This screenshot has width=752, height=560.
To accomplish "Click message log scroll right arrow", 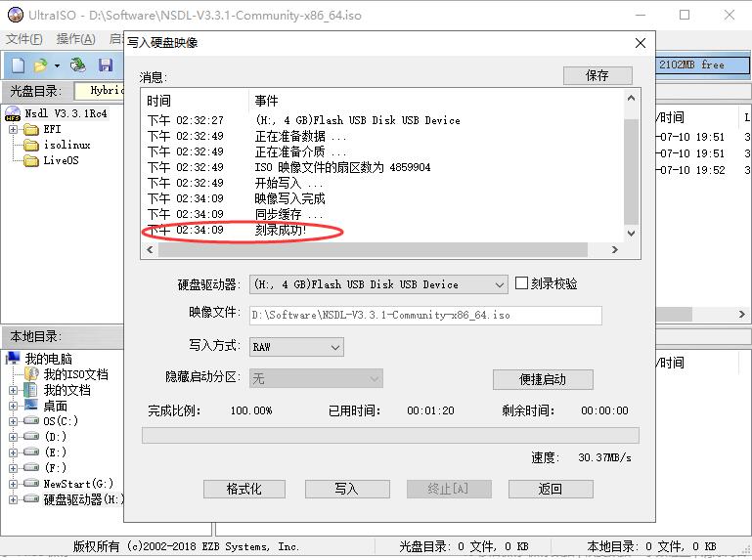I will pyautogui.click(x=615, y=250).
